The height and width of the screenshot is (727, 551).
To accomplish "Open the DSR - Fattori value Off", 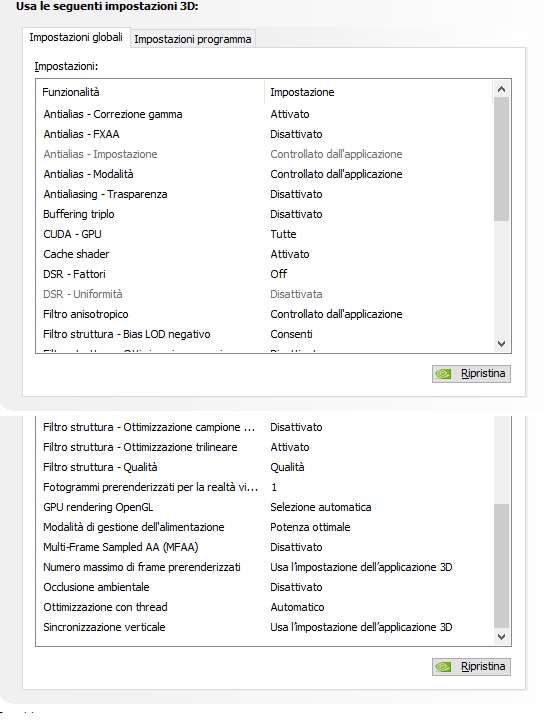I will tap(279, 274).
